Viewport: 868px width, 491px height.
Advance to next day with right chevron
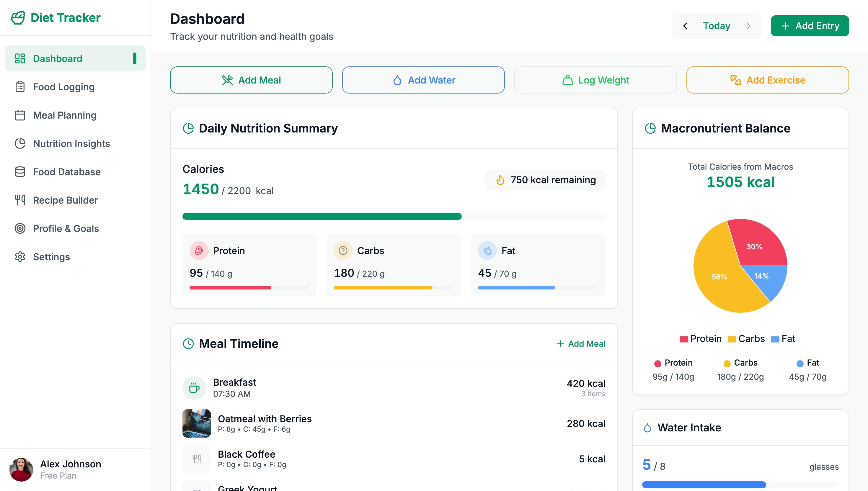click(x=748, y=26)
